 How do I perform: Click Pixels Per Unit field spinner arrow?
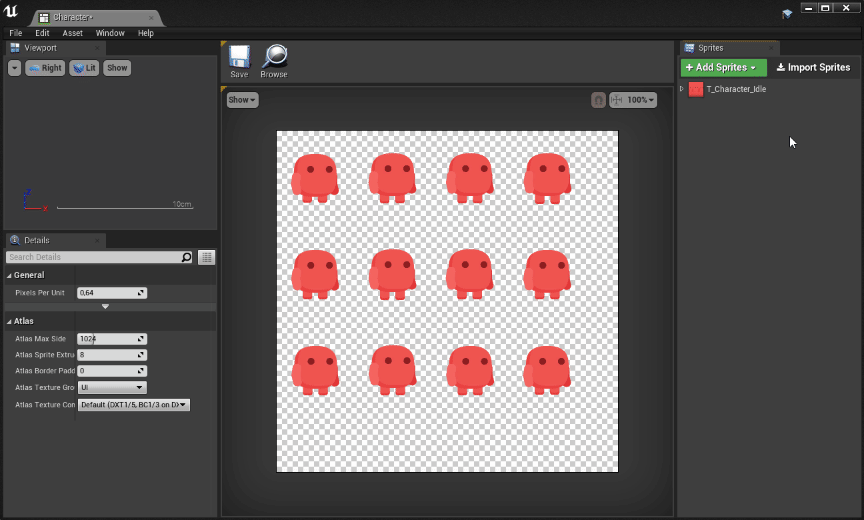point(142,293)
